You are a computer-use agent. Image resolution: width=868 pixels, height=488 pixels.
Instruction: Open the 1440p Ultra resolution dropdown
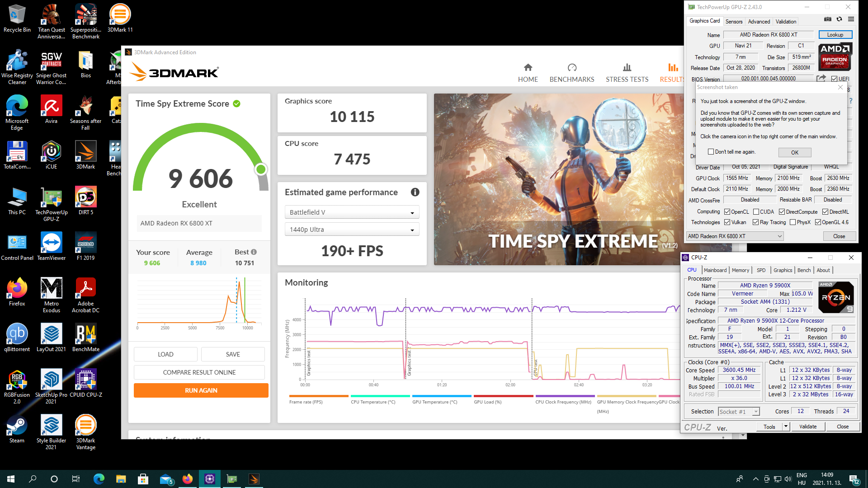coord(352,230)
